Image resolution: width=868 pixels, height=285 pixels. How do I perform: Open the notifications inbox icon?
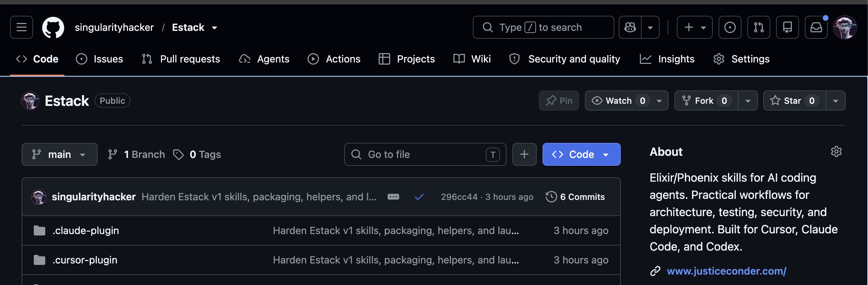pyautogui.click(x=816, y=27)
